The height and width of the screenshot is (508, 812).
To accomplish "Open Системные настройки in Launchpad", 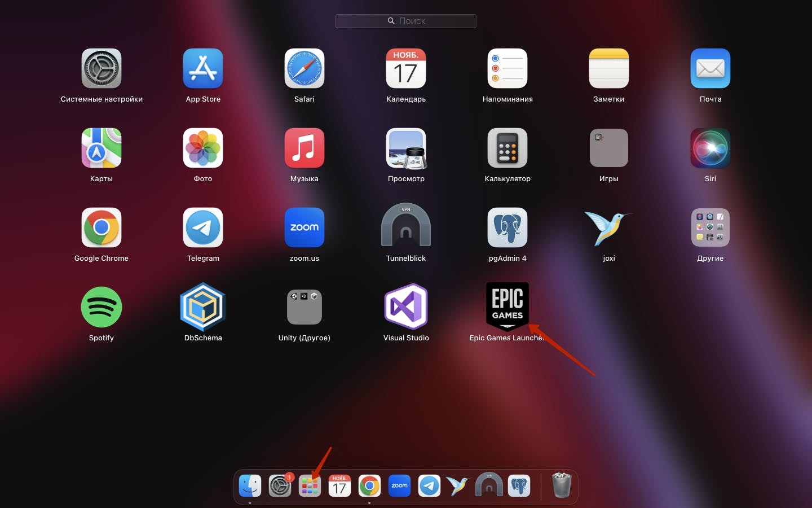I will [x=101, y=68].
